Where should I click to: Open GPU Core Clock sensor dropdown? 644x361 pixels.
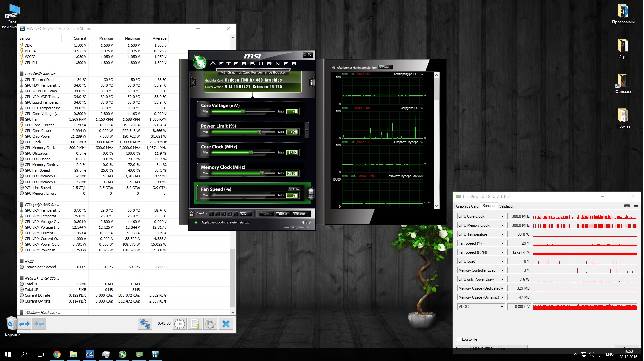(502, 217)
